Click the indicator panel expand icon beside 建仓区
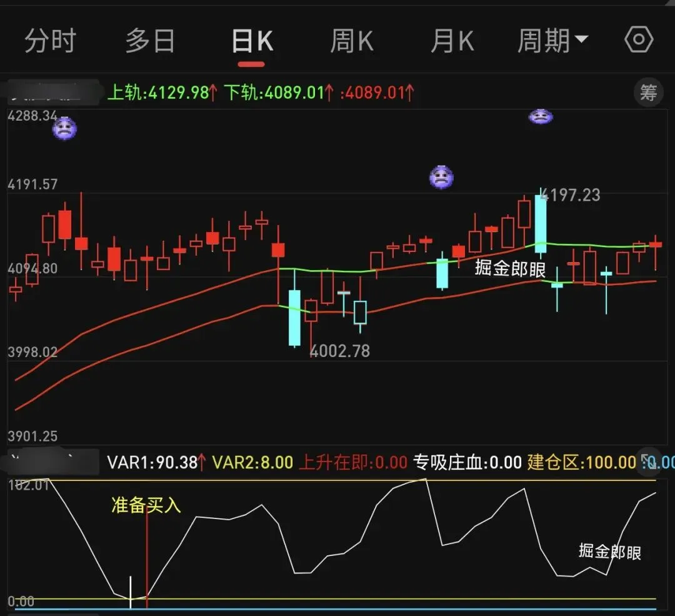 [648, 462]
